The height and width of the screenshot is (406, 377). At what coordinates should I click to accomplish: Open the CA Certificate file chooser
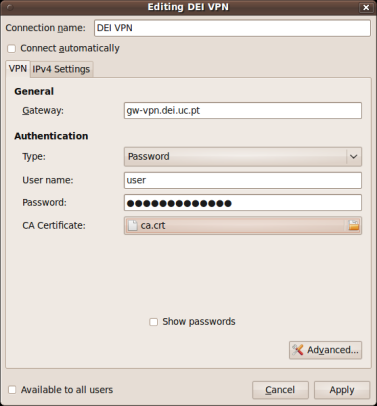243,226
